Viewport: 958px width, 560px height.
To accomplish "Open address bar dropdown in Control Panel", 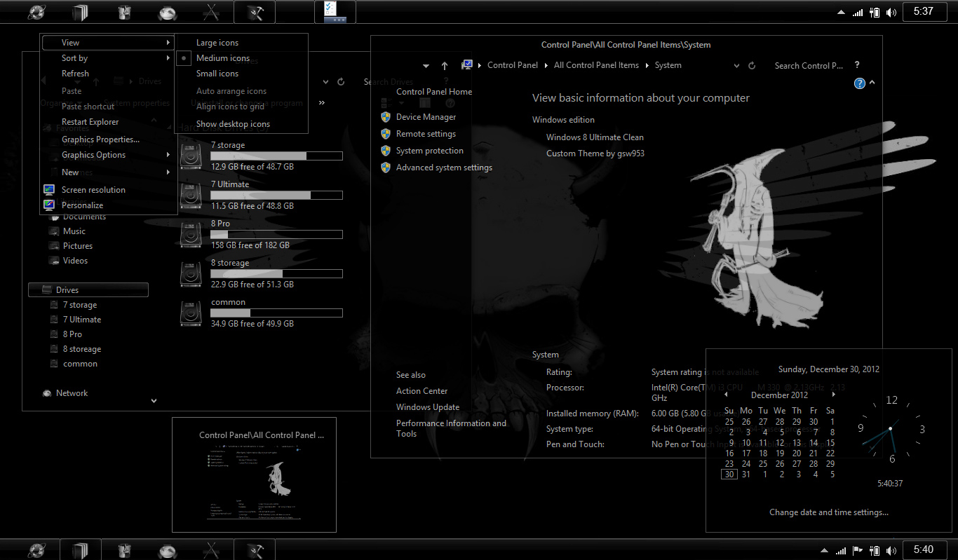I will click(x=736, y=66).
